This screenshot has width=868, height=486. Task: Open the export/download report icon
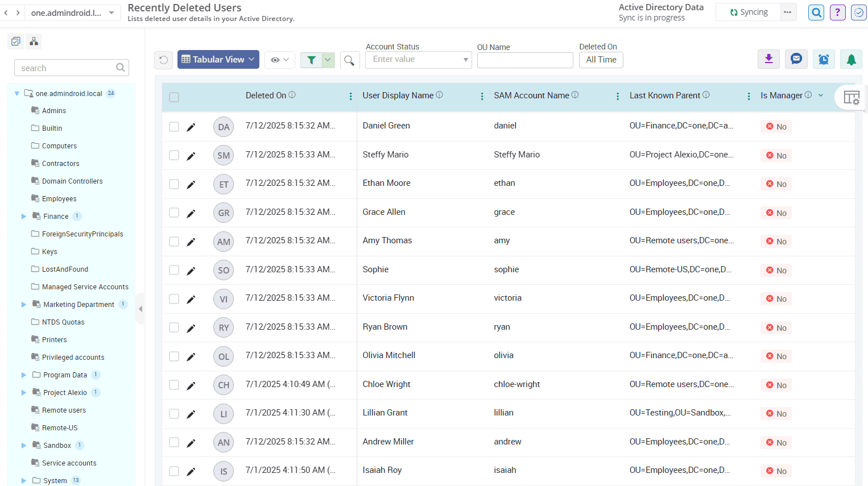768,59
